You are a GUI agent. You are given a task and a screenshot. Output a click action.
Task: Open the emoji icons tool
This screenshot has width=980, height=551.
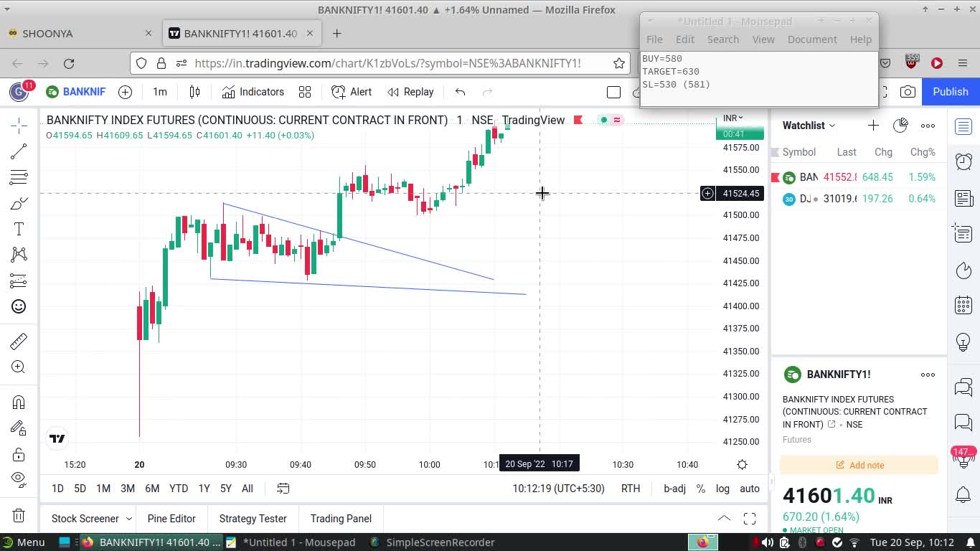(19, 306)
